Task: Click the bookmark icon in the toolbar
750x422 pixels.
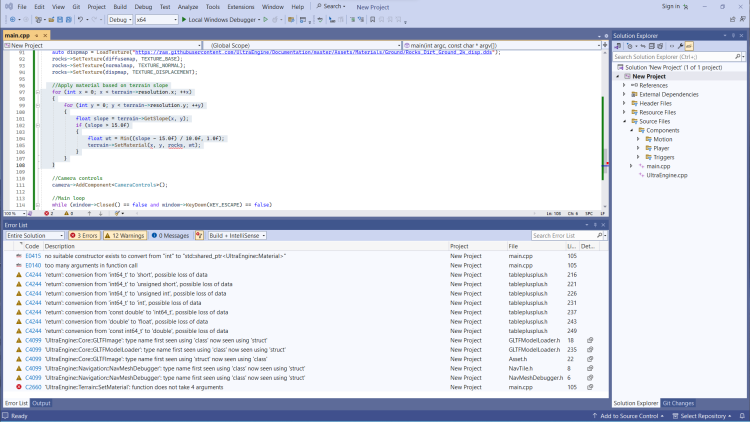Action: 373,20
